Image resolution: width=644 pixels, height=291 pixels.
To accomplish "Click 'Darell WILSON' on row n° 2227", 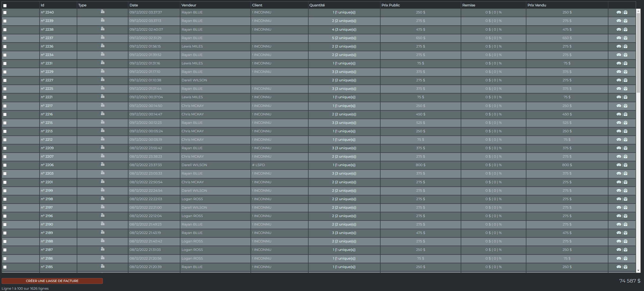I will coord(194,80).
